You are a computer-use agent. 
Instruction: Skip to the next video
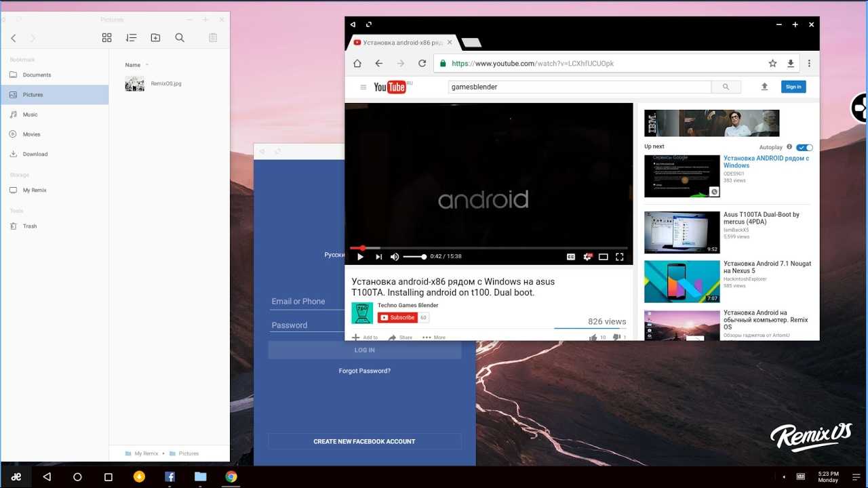378,257
